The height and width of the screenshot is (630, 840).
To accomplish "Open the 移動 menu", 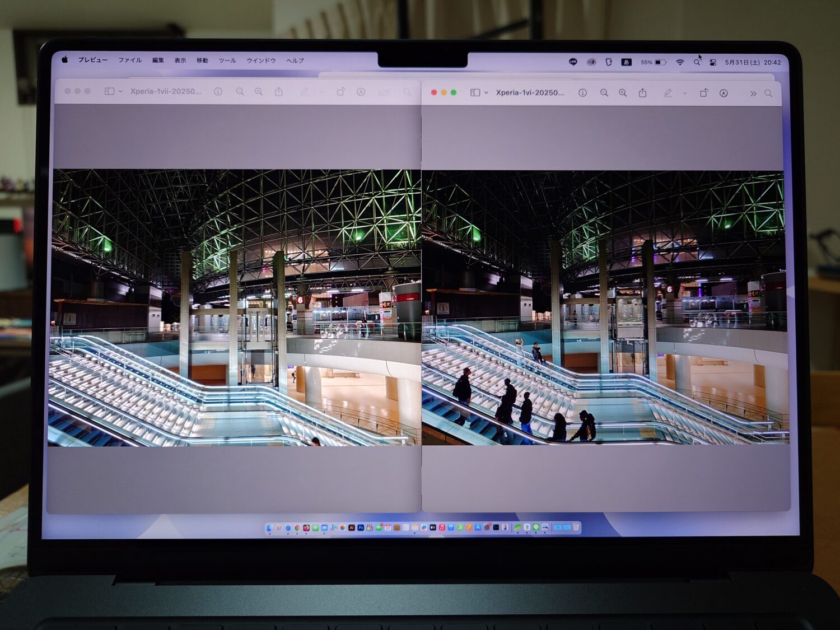I will pyautogui.click(x=202, y=60).
